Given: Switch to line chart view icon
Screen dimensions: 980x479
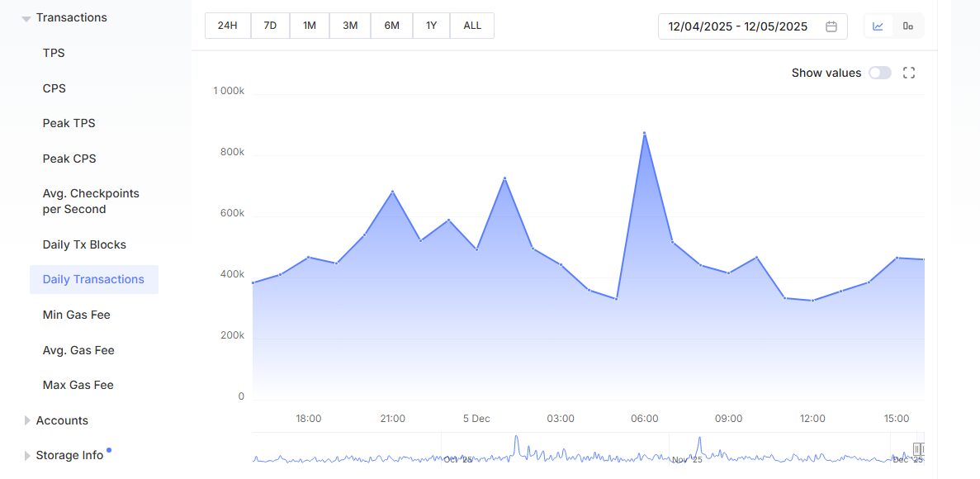Looking at the screenshot, I should (878, 26).
